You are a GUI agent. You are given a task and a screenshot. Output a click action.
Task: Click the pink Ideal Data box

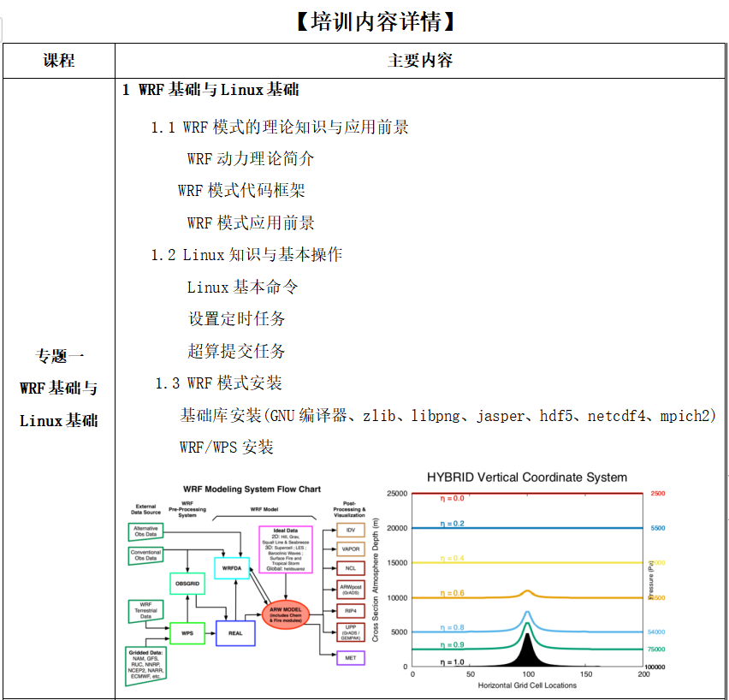coord(286,549)
